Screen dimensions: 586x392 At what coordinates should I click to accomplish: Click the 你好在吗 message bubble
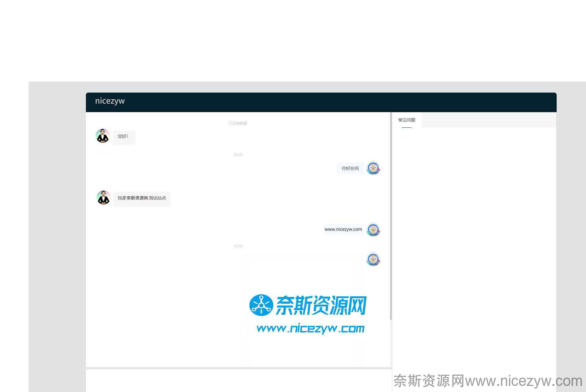coord(350,168)
